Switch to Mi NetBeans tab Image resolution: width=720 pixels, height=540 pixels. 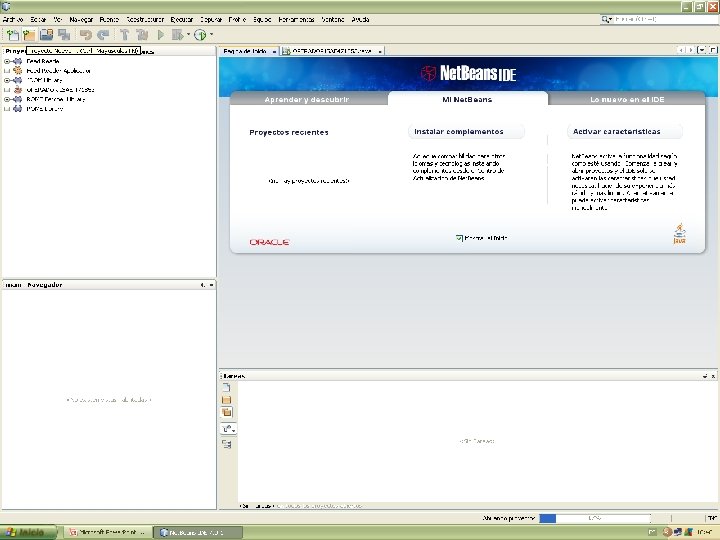click(467, 99)
